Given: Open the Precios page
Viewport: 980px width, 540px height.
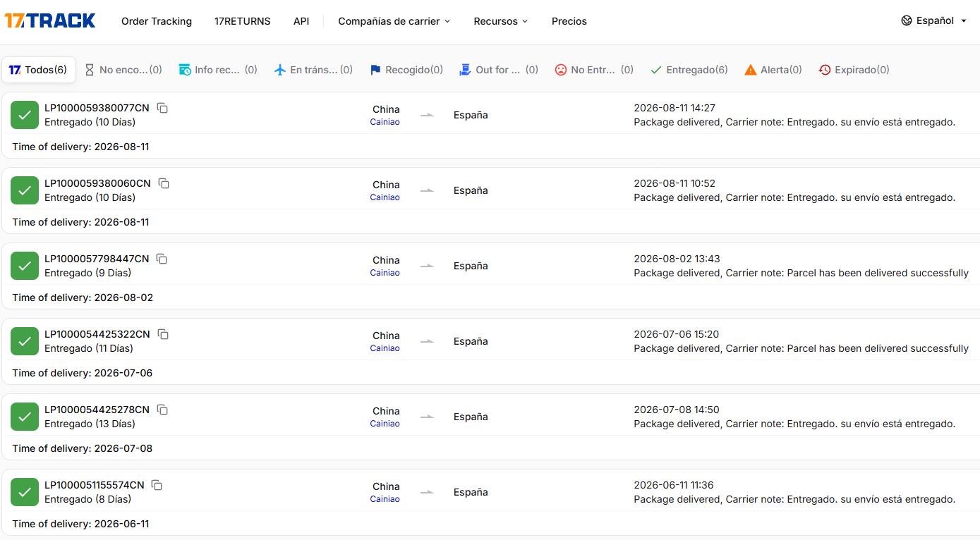Looking at the screenshot, I should (x=569, y=21).
